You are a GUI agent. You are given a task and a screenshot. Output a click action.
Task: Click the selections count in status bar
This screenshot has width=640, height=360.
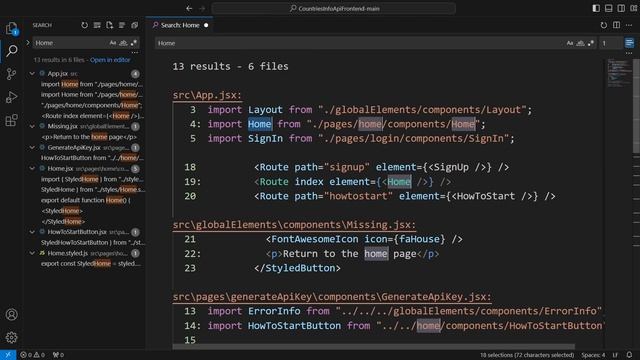[527, 355]
